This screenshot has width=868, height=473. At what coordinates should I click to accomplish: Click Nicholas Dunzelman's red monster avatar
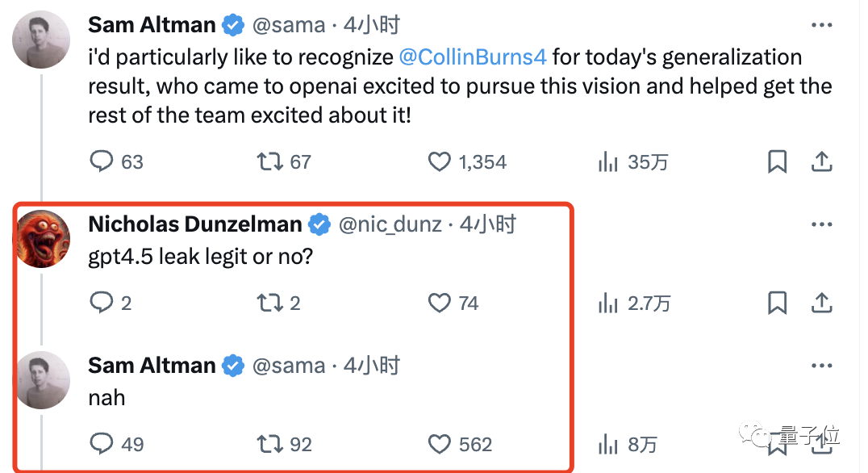(x=43, y=240)
